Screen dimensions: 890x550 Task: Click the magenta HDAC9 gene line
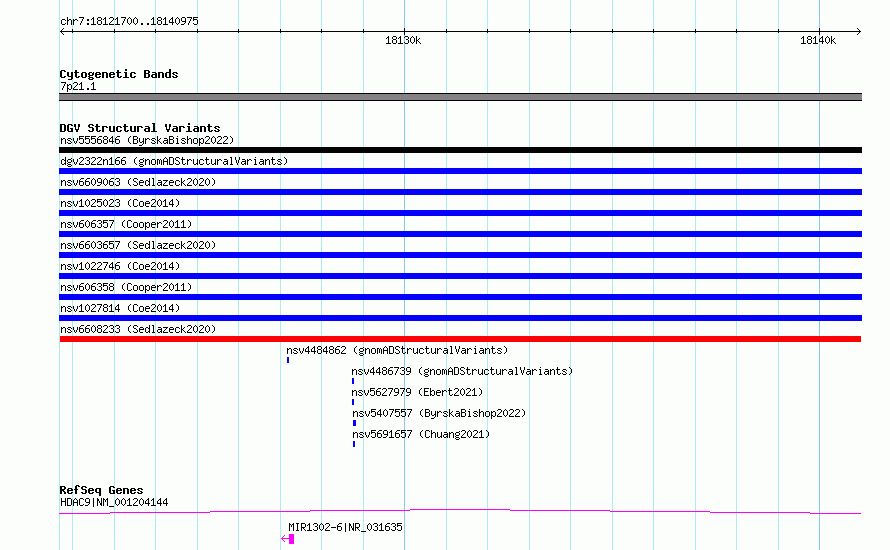pyautogui.click(x=460, y=512)
